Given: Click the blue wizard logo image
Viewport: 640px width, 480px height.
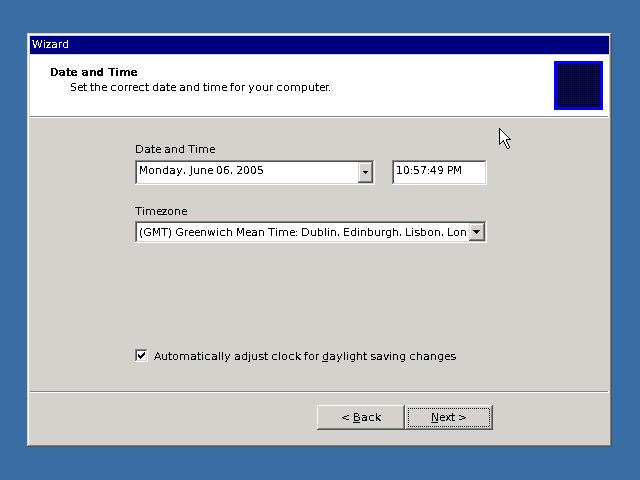Looking at the screenshot, I should [578, 85].
